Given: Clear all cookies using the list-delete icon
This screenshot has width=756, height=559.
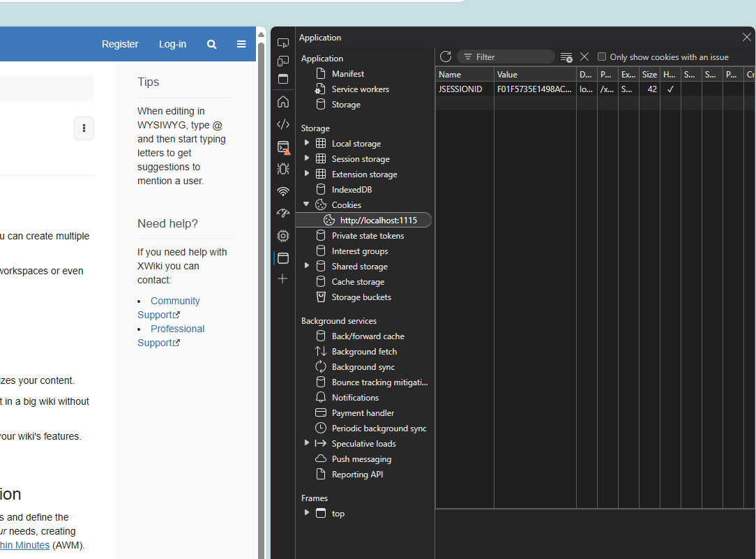Looking at the screenshot, I should [x=566, y=57].
